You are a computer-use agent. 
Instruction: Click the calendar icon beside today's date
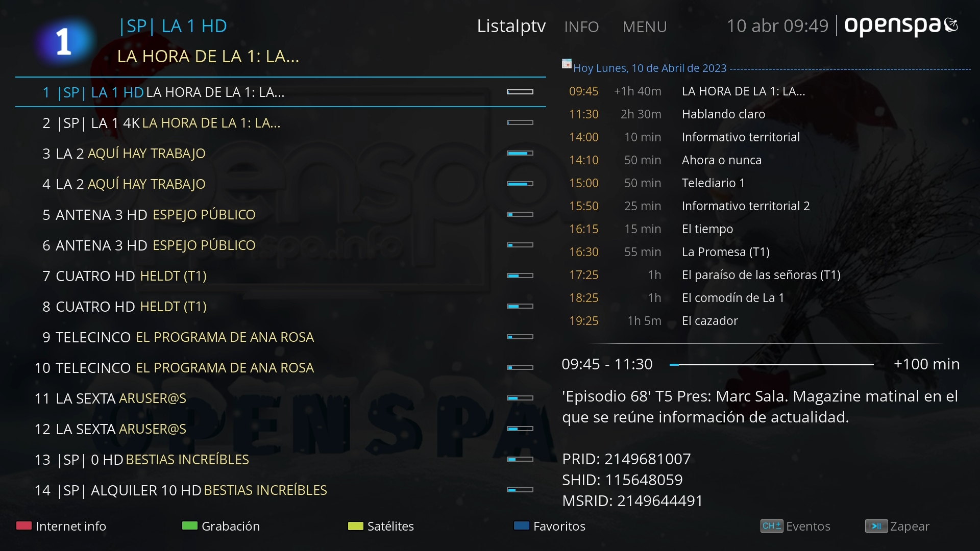[x=567, y=64]
